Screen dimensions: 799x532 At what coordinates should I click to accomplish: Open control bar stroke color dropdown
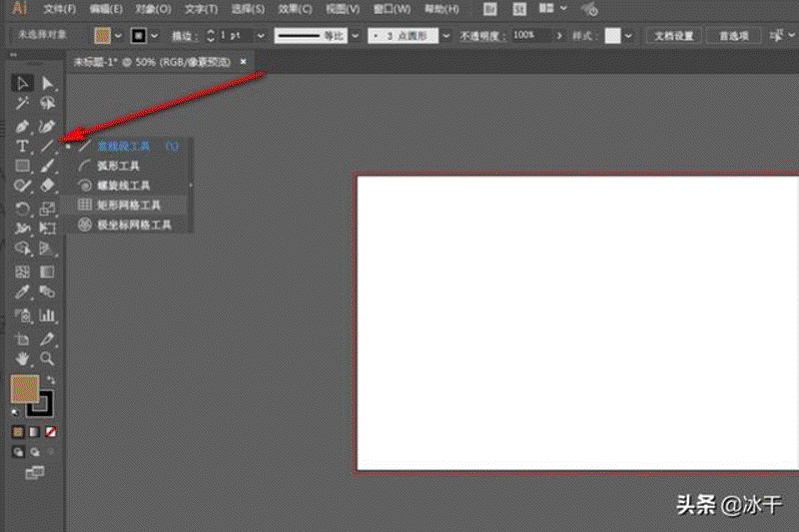coord(155,36)
